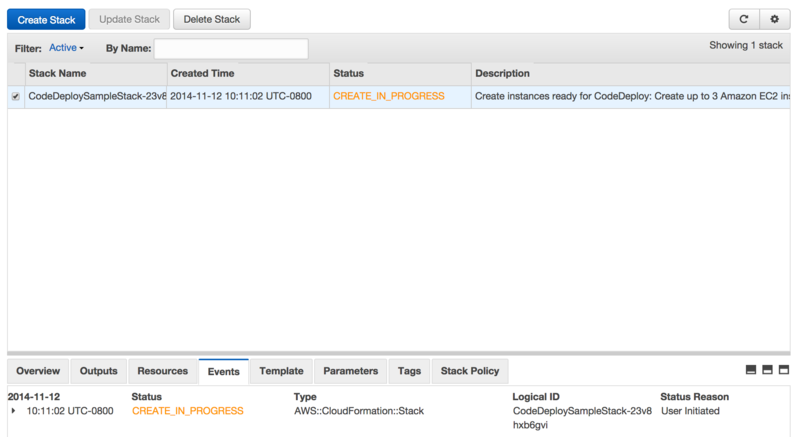800x437 pixels.
Task: Focus the By Name filter field
Action: click(x=231, y=48)
